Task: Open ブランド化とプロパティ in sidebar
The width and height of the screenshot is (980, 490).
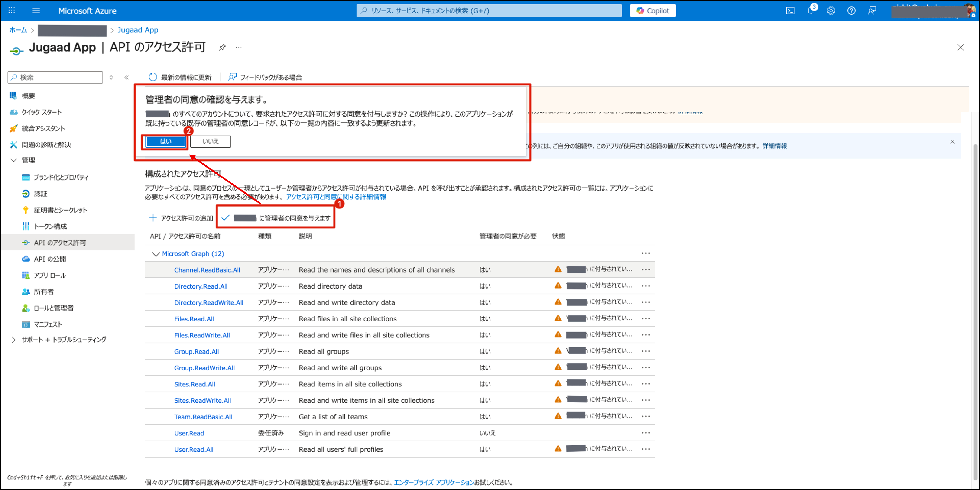Action: [x=61, y=177]
